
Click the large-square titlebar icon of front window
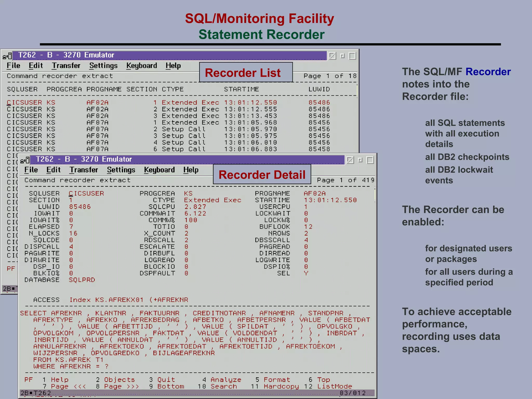(x=370, y=160)
